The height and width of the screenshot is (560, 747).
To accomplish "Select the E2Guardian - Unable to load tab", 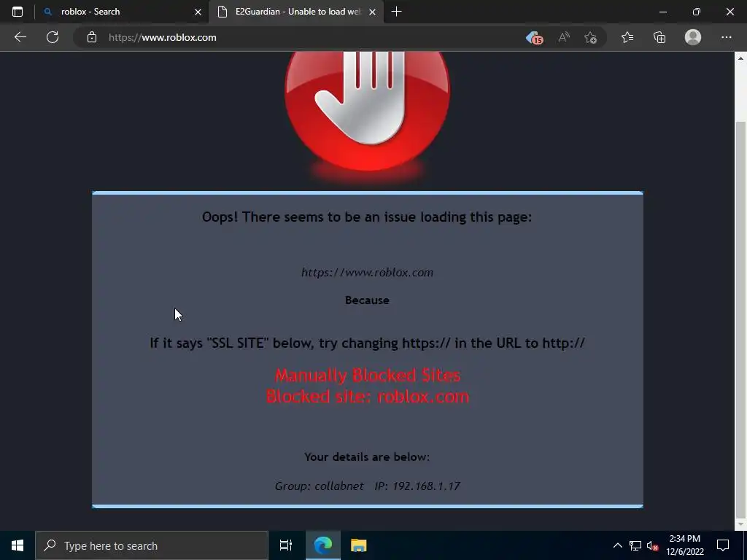I will click(x=295, y=12).
